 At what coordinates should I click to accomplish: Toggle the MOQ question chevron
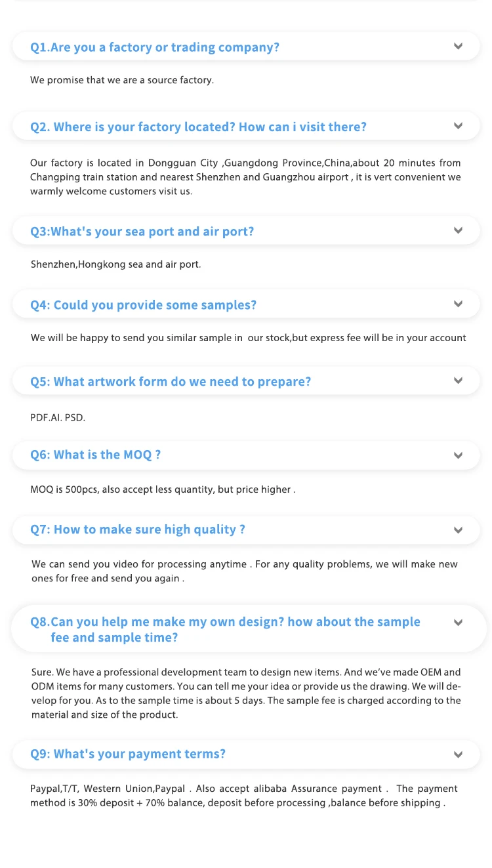click(x=458, y=455)
